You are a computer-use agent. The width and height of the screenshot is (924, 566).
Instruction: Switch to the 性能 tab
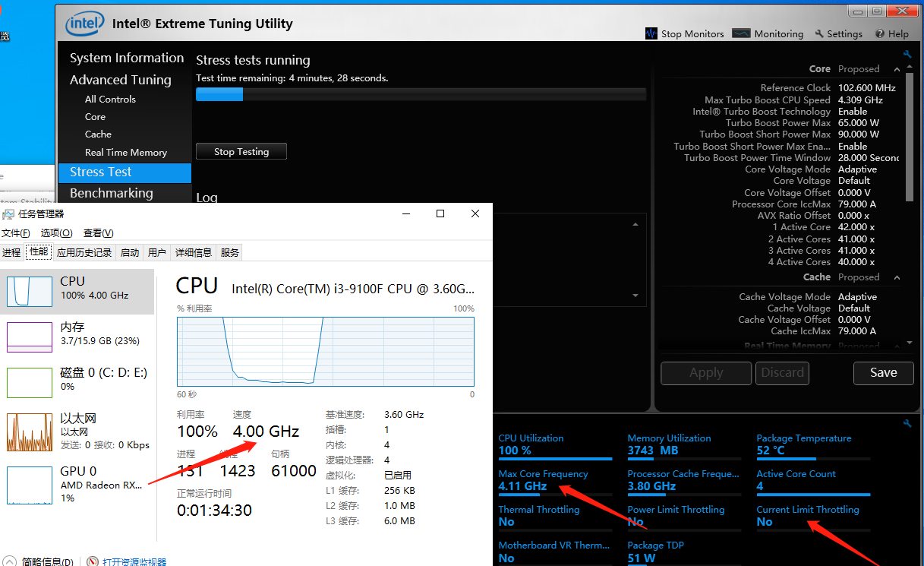39,252
